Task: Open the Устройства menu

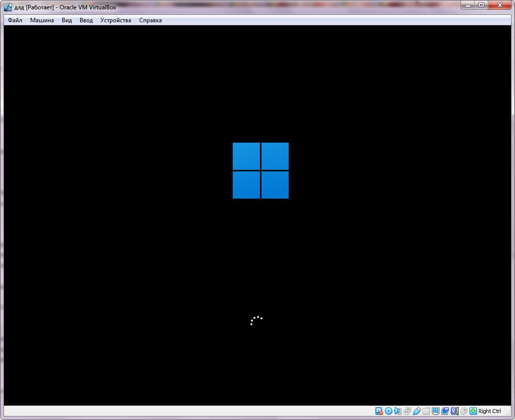Action: (115, 20)
